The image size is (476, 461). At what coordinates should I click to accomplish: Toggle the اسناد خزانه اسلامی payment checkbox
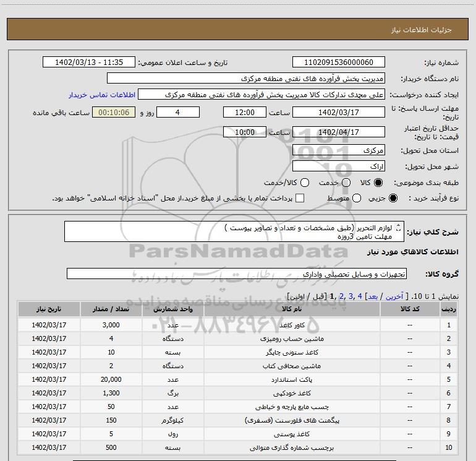point(300,198)
